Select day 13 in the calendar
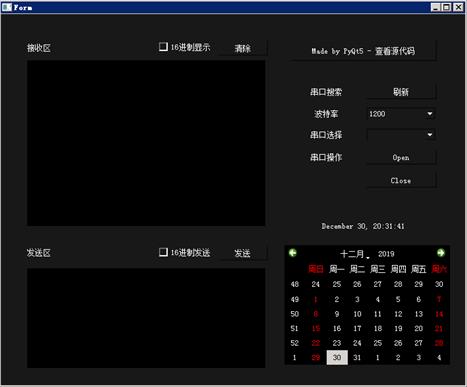The image size is (467, 387). [x=419, y=314]
